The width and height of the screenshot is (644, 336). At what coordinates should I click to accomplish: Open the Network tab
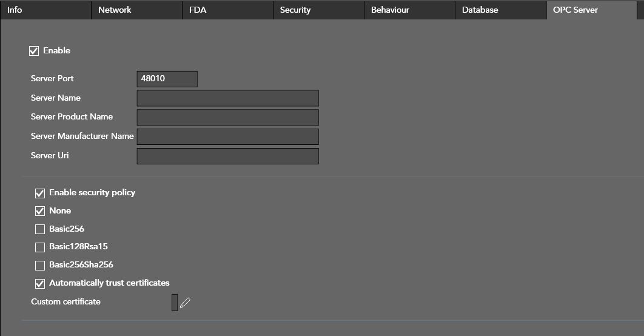(x=136, y=10)
